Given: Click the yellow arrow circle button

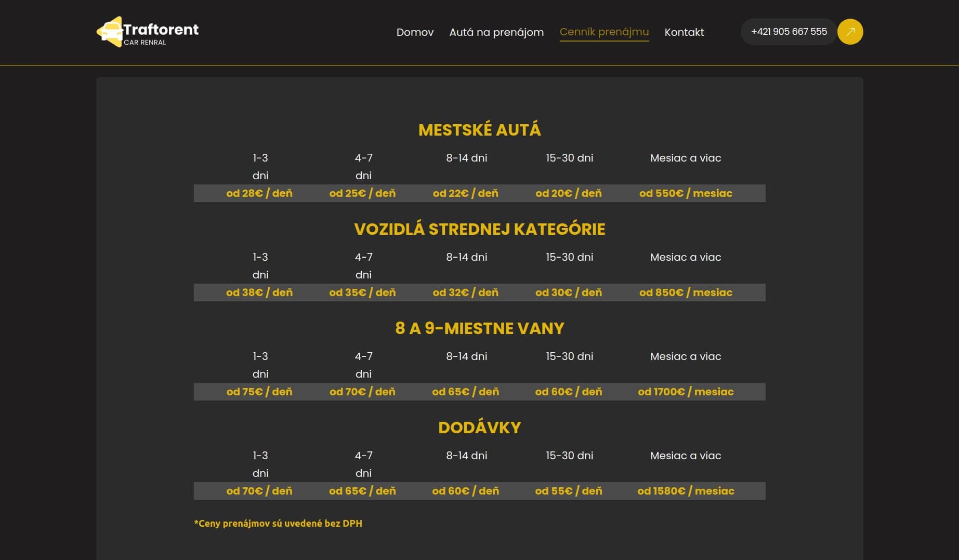Looking at the screenshot, I should [850, 32].
